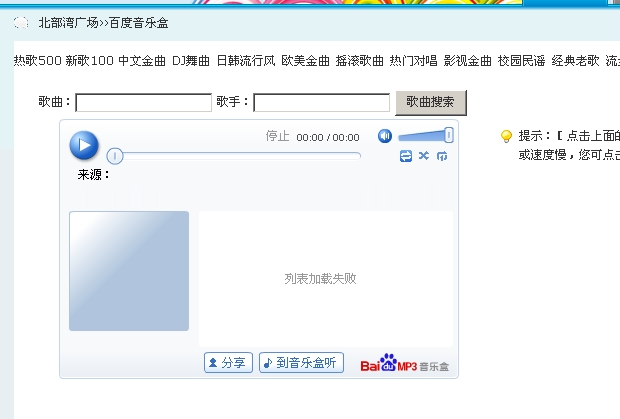Click the 来源： source label
Screen dimensions: 620x419
[93, 175]
